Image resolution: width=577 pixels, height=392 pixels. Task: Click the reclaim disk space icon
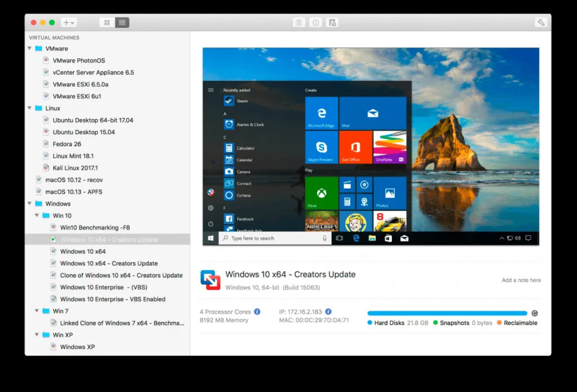(x=535, y=313)
